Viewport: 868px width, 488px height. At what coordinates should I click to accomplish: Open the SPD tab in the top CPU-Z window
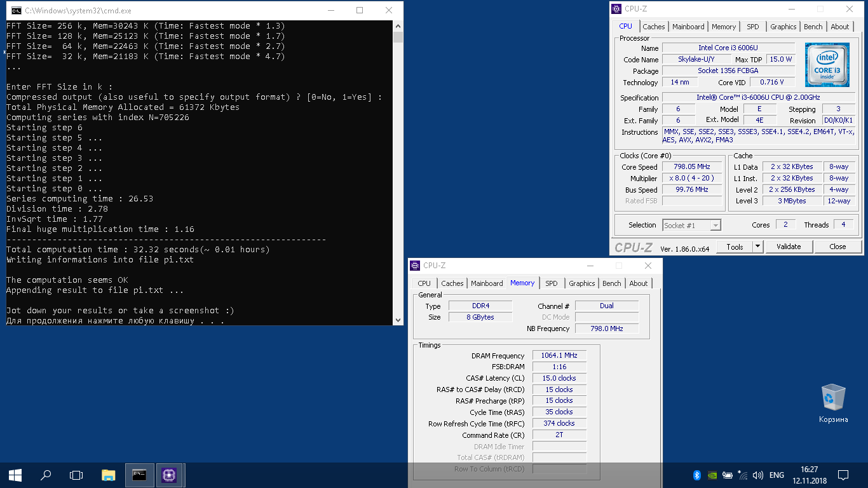[753, 27]
